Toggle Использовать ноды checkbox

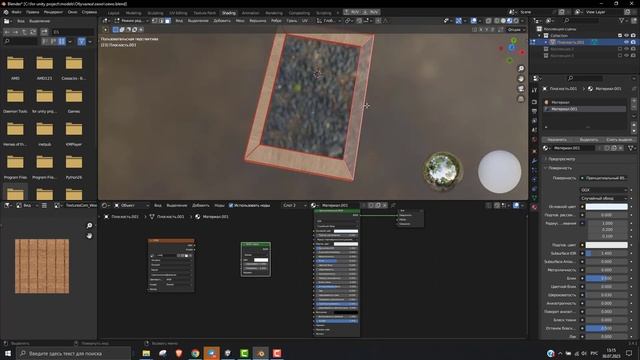[231, 205]
